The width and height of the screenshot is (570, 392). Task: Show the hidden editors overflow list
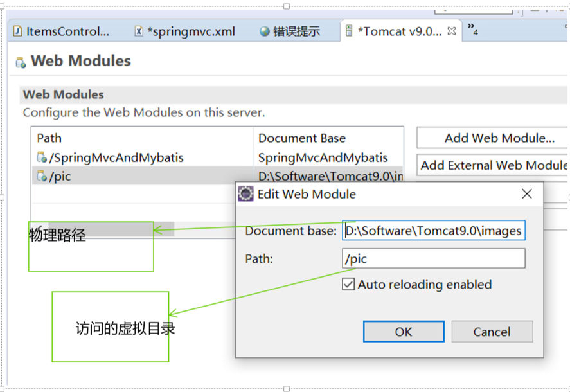tap(472, 29)
